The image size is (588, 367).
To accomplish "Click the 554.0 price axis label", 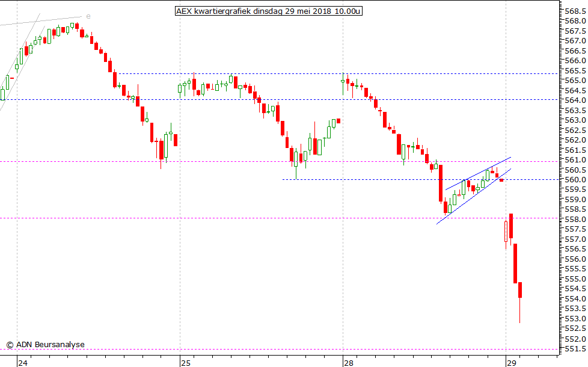I will point(575,298).
